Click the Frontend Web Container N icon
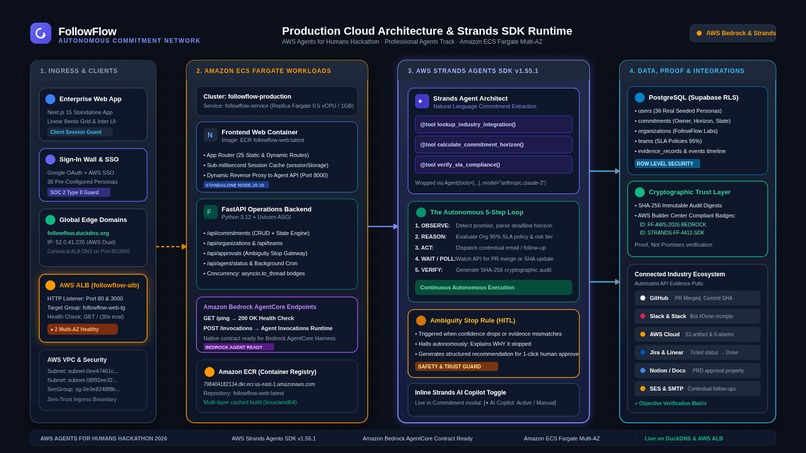The height and width of the screenshot is (453, 806). click(x=210, y=135)
